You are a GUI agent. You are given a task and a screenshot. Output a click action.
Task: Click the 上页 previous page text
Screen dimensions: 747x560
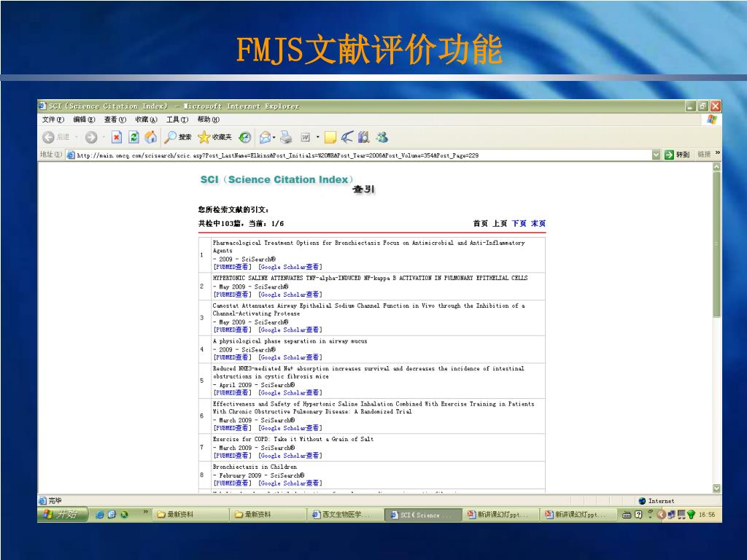click(x=500, y=223)
